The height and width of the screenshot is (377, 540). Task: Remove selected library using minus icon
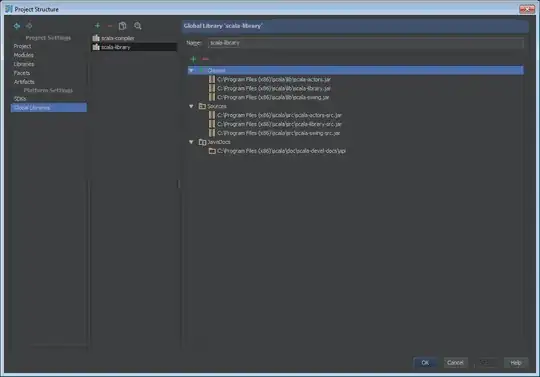pyautogui.click(x=110, y=26)
